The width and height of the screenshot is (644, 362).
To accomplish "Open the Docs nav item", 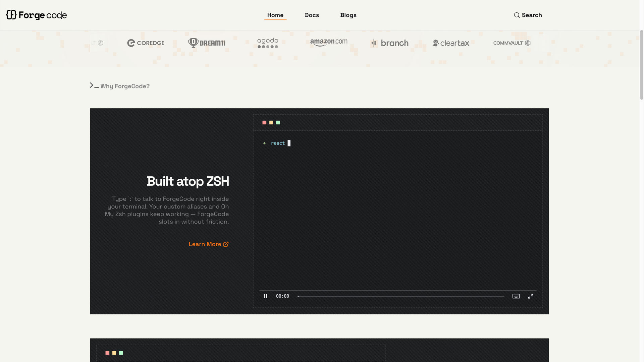I will [312, 15].
